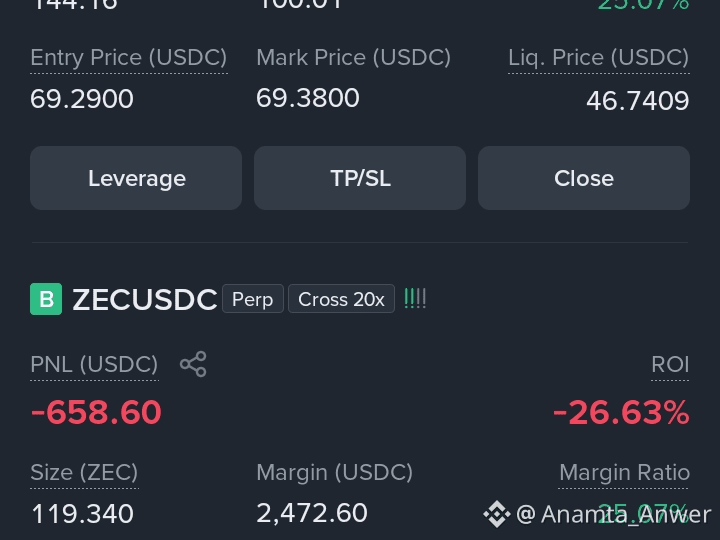Viewport: 720px width, 540px height.
Task: Close the open position
Action: coord(584,178)
